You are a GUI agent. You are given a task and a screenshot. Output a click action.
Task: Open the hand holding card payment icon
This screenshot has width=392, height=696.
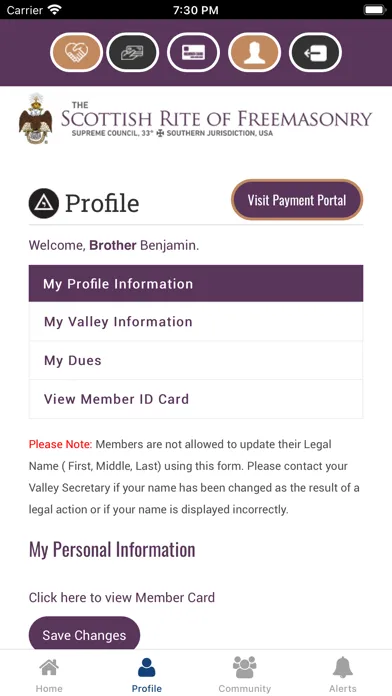point(133,52)
